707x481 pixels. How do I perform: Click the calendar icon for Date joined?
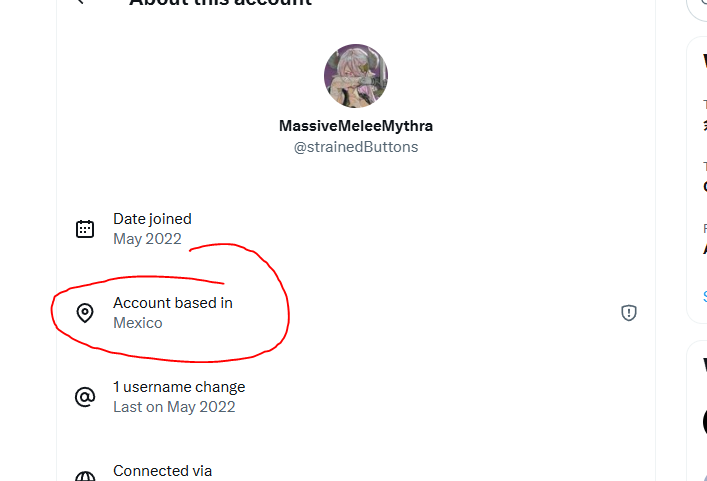pyautogui.click(x=85, y=229)
